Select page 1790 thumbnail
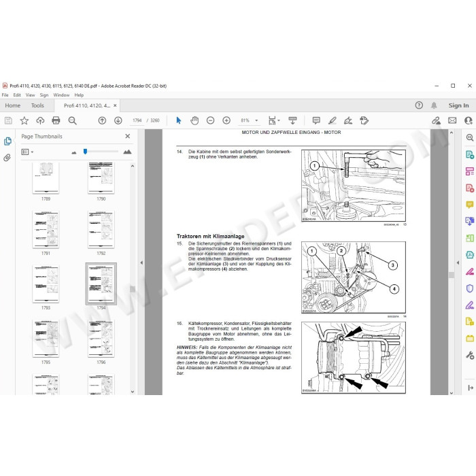This screenshot has height=476, width=476. pyautogui.click(x=101, y=178)
